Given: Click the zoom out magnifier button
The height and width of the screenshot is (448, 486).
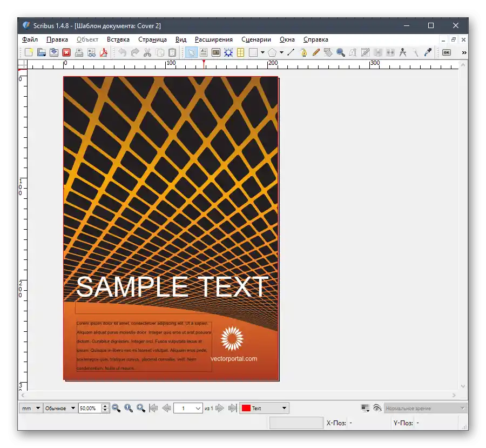Looking at the screenshot, I should 116,408.
